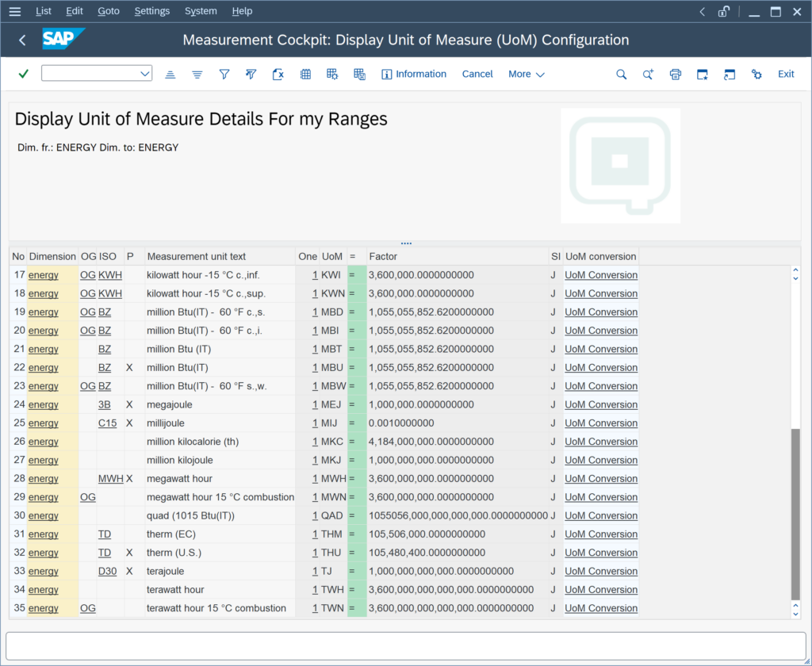
Task: Click the Factor column header
Action: click(458, 256)
